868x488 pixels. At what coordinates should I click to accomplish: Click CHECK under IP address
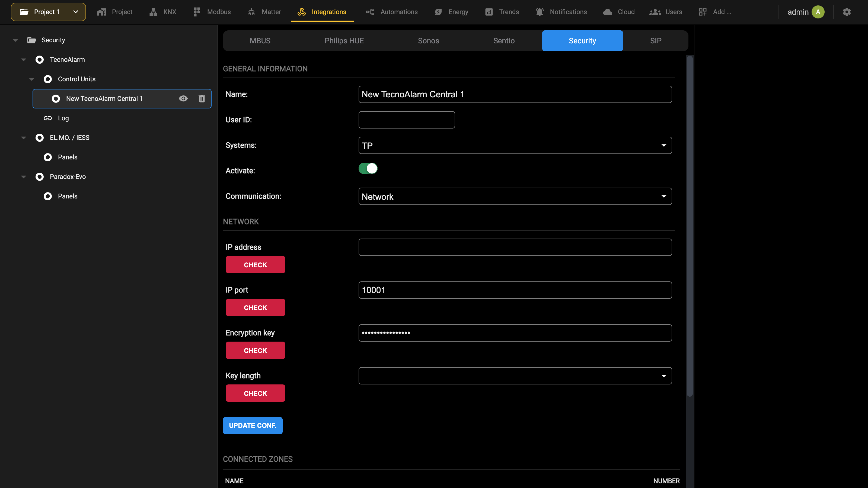pos(256,265)
